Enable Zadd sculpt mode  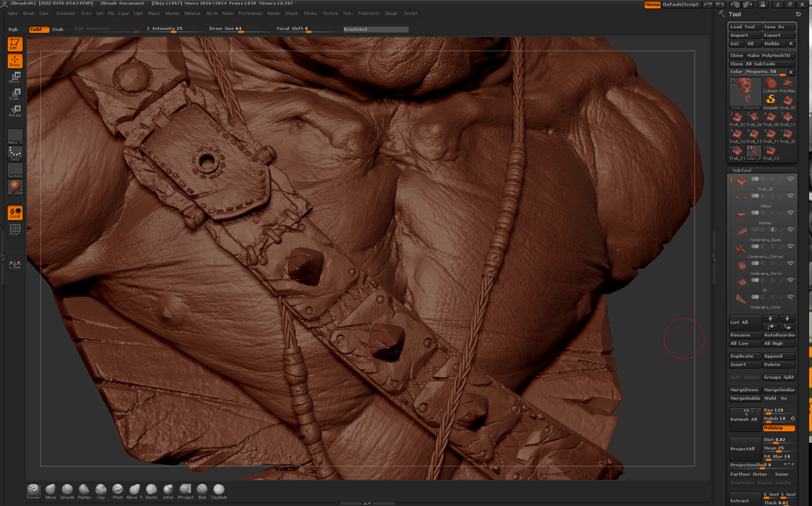coord(39,29)
